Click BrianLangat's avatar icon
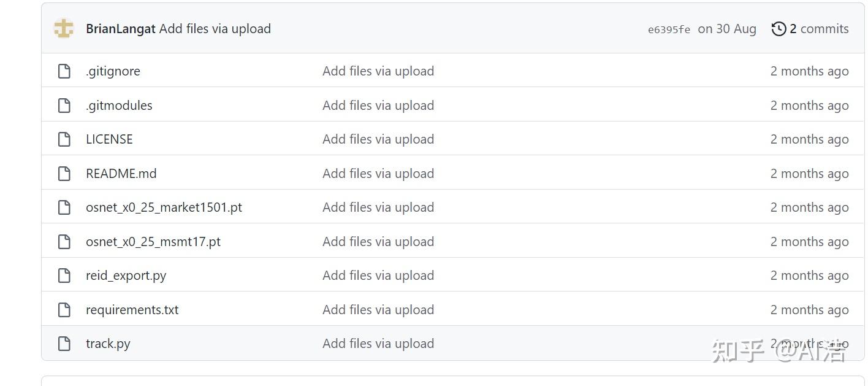The height and width of the screenshot is (386, 868). coord(64,28)
